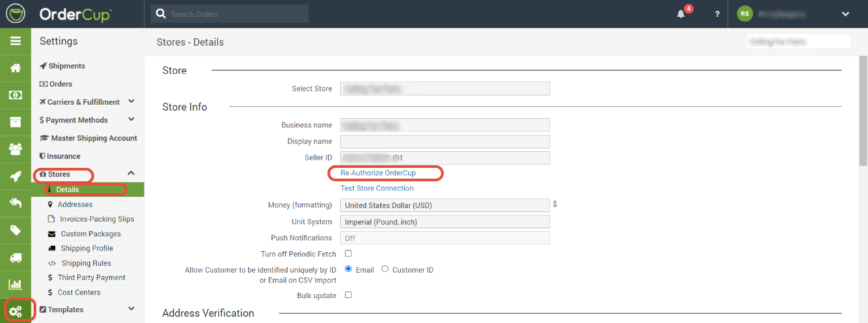Image resolution: width=868 pixels, height=323 pixels.
Task: Click the search magnifier icon
Action: 161,13
